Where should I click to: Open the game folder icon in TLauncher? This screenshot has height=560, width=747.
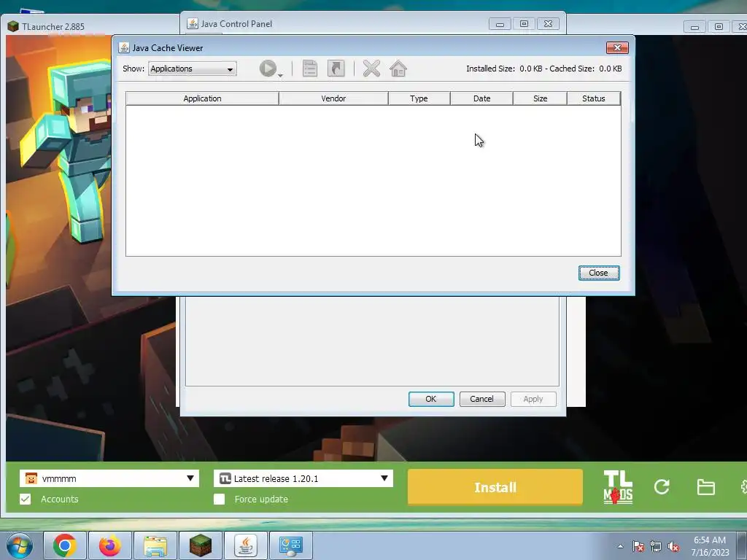point(705,487)
